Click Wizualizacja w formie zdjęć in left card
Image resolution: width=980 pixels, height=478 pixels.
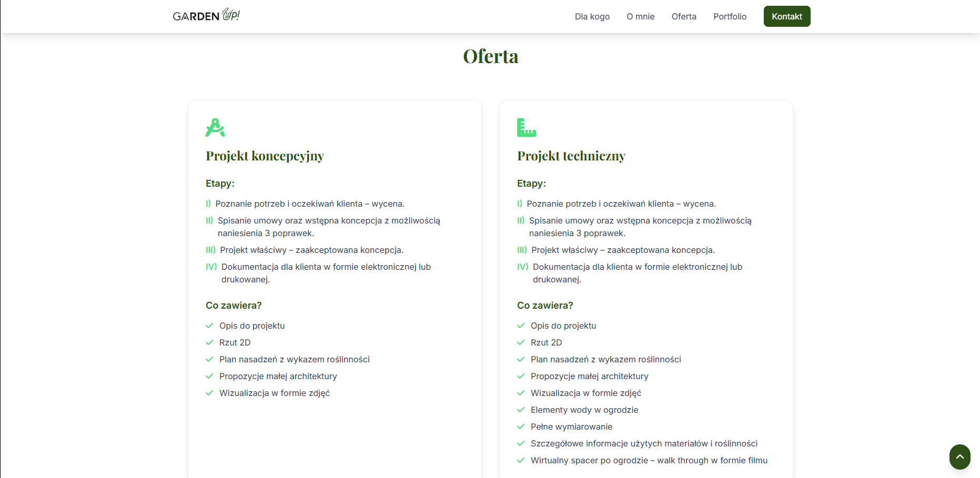coord(274,393)
